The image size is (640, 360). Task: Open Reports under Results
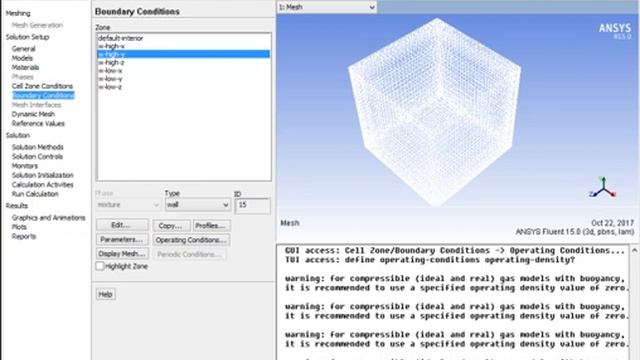[x=24, y=236]
